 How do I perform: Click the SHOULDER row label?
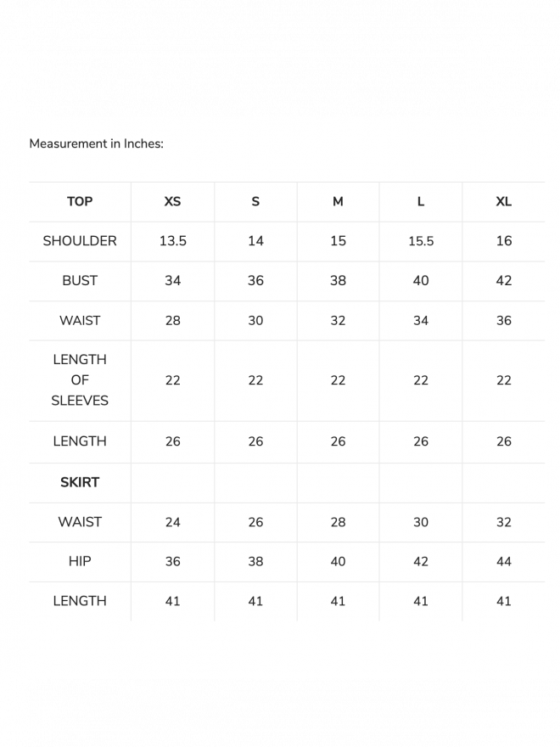point(80,241)
